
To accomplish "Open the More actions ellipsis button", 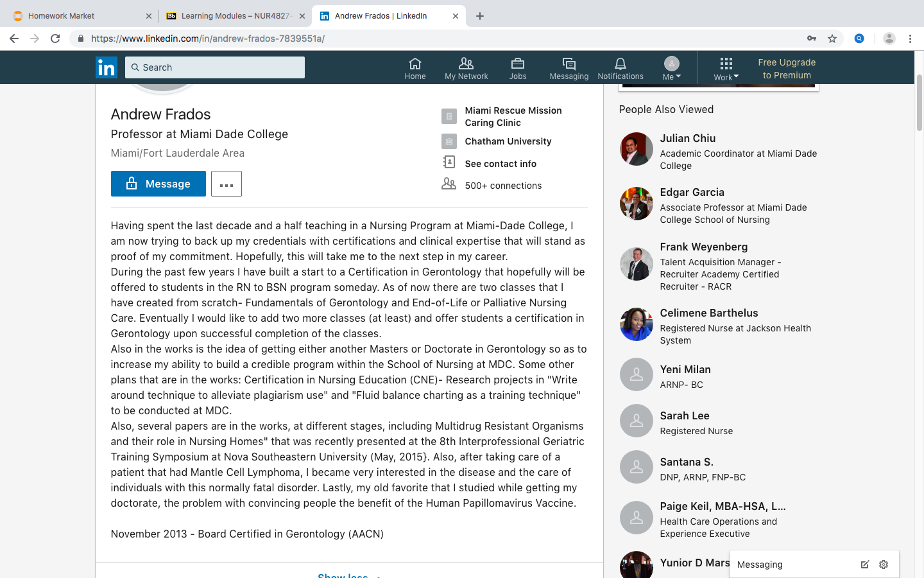I will 227,184.
